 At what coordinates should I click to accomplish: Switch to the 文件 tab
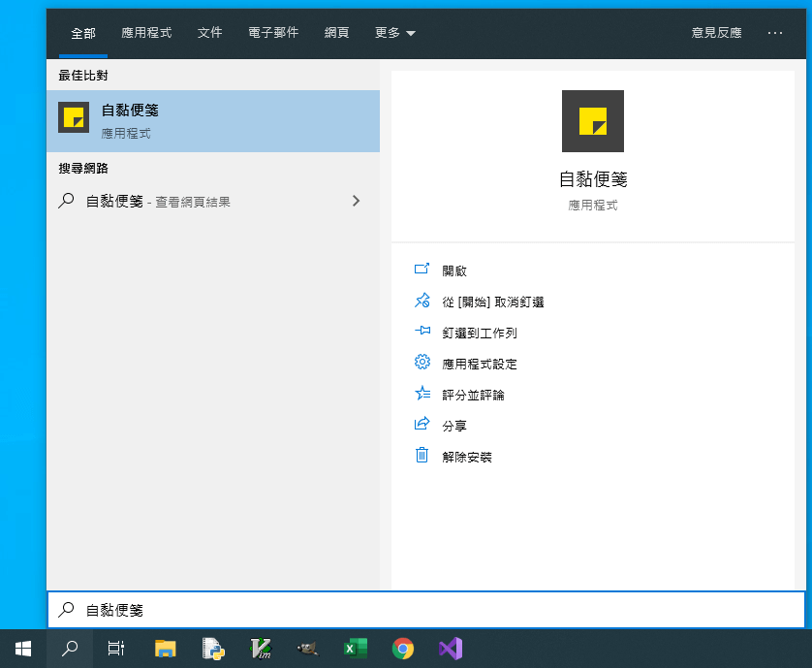coord(209,33)
